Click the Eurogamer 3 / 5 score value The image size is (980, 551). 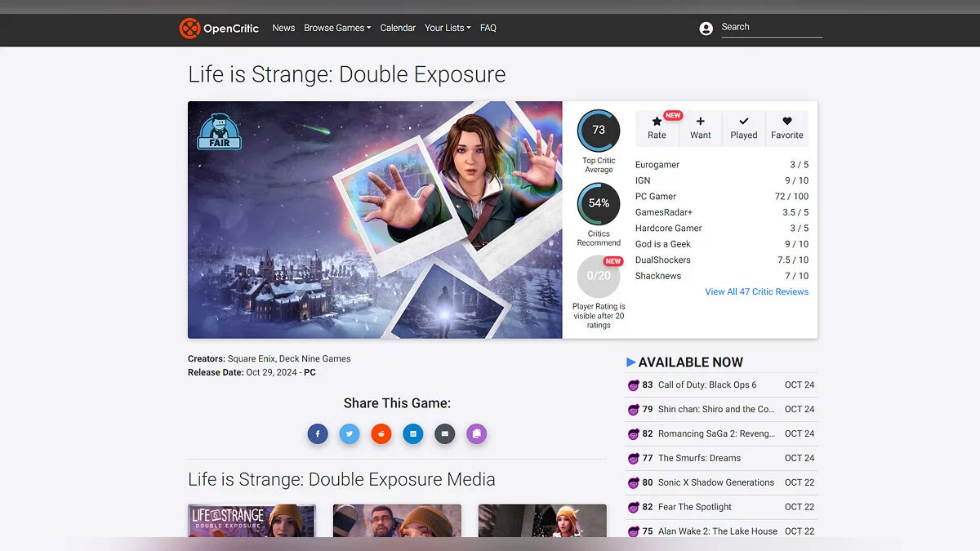(x=799, y=165)
